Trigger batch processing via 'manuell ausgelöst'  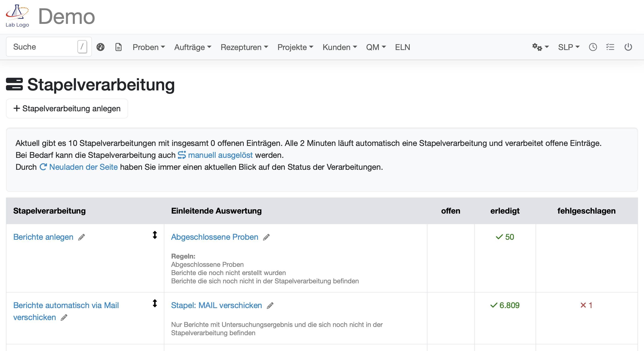[x=220, y=155]
